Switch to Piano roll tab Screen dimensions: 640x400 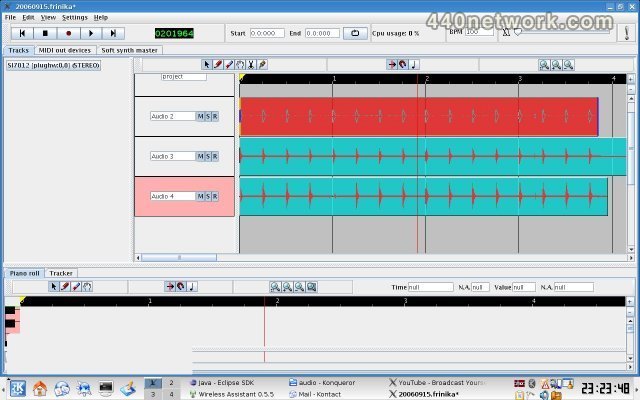coord(24,273)
